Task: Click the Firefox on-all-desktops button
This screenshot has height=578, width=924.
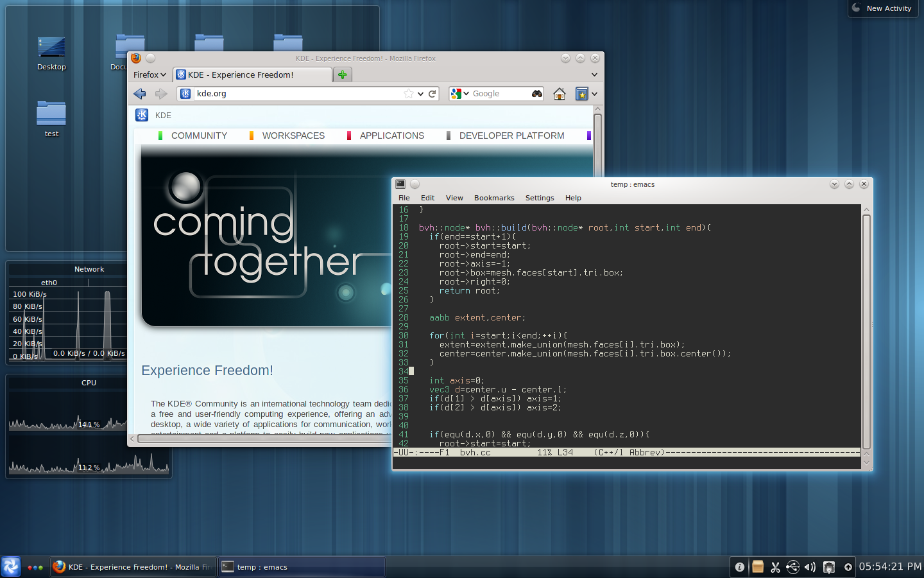Action: [x=150, y=58]
